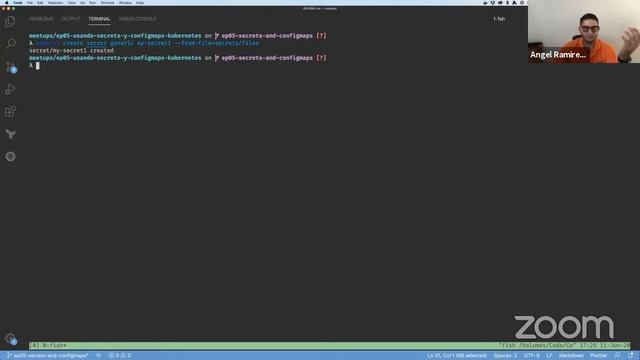
Task: Click the 'Spaces: 2' indentation setting
Action: point(505,356)
